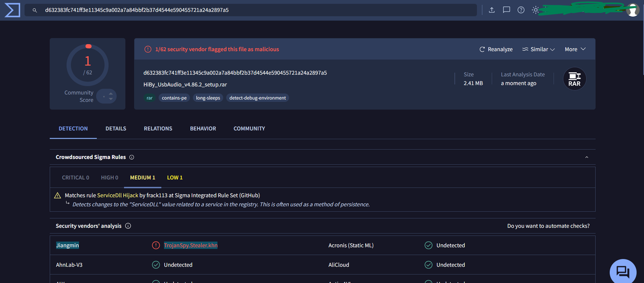The height and width of the screenshot is (283, 644).
Task: Vote down on Community Score
Action: (x=111, y=99)
